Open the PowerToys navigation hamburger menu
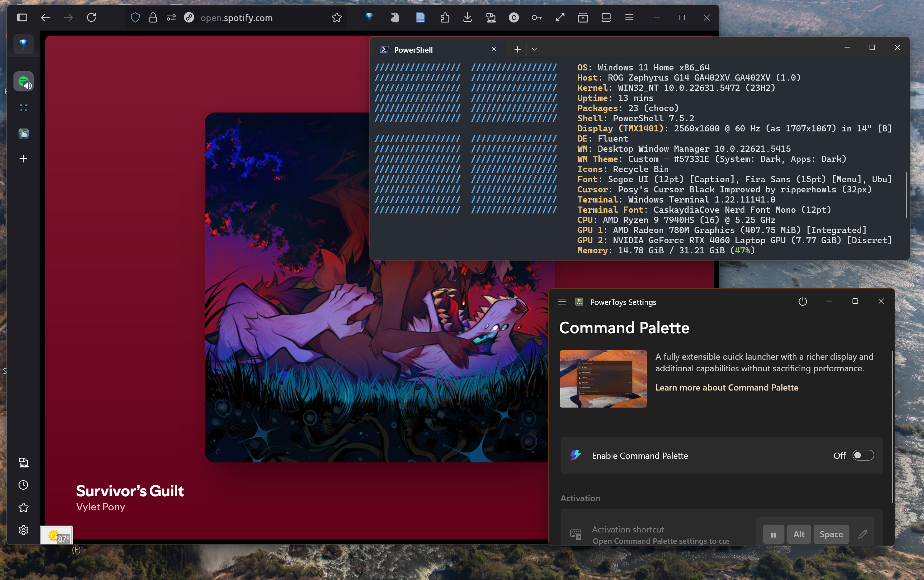Viewport: 924px width, 580px height. click(x=562, y=302)
